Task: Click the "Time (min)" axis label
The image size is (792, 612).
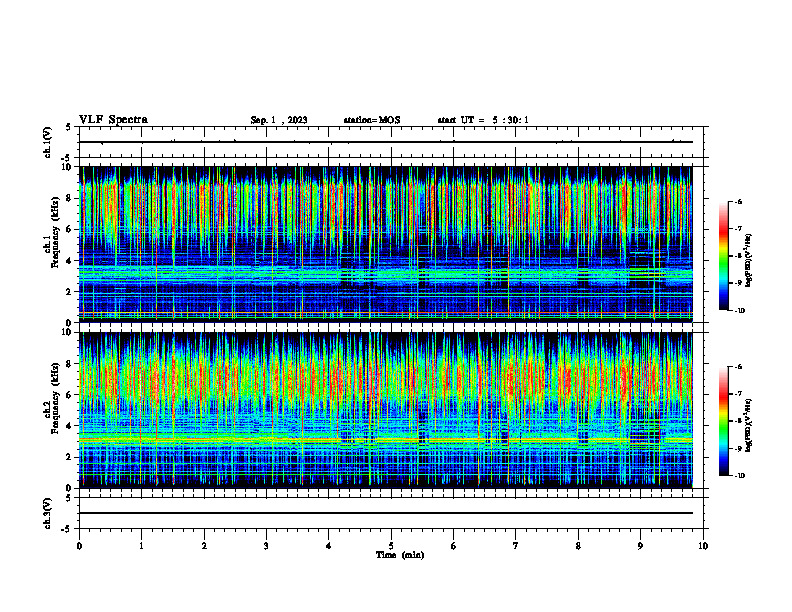Action: coord(400,555)
